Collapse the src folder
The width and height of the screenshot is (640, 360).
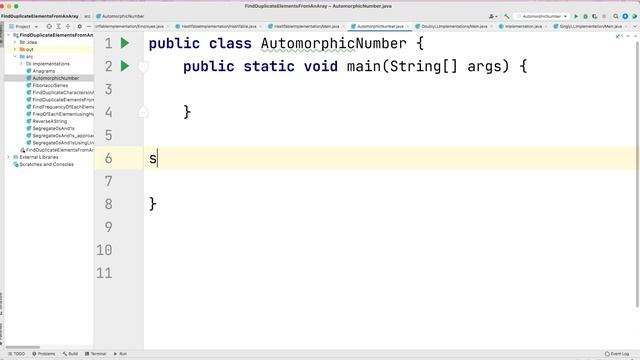15,56
